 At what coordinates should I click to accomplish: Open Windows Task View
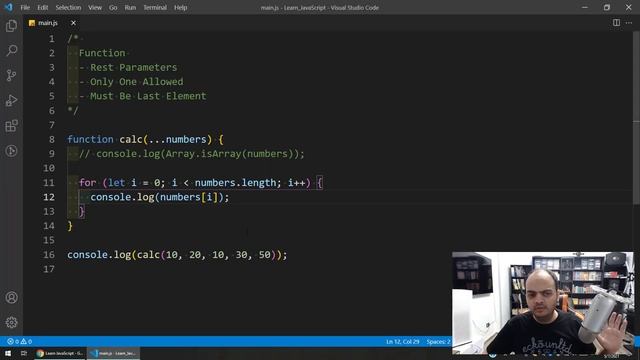[24, 353]
